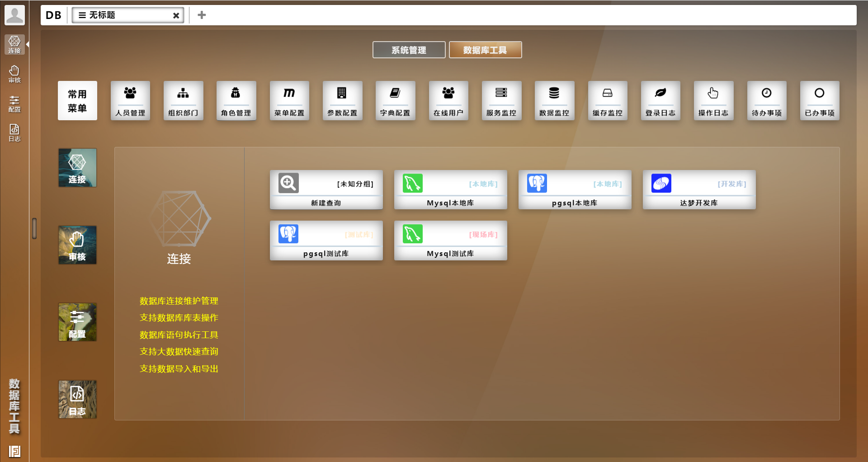Open 人员管理 shortcut tile
The height and width of the screenshot is (462, 868).
(x=130, y=100)
